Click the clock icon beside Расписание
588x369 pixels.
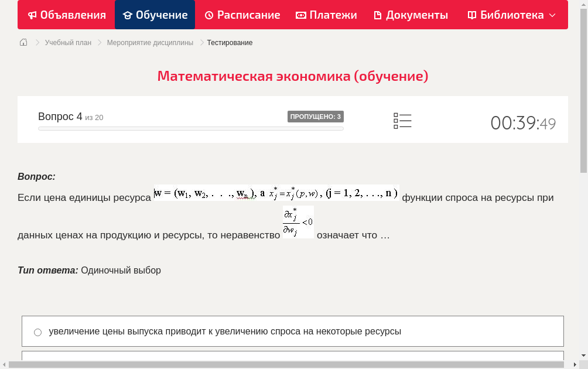click(x=210, y=15)
